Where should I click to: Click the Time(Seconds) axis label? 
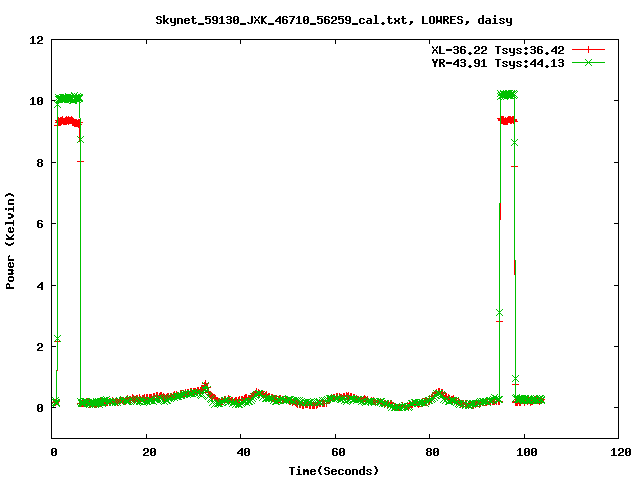(x=334, y=471)
